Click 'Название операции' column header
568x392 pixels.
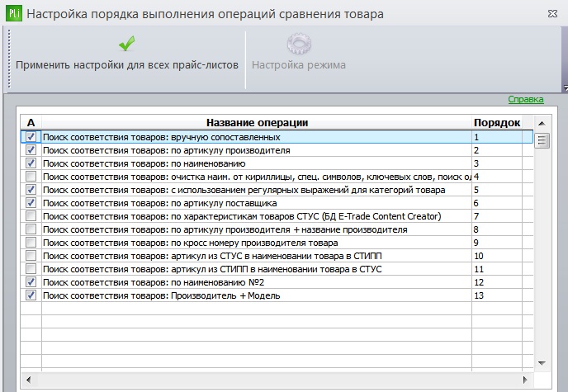pos(257,123)
